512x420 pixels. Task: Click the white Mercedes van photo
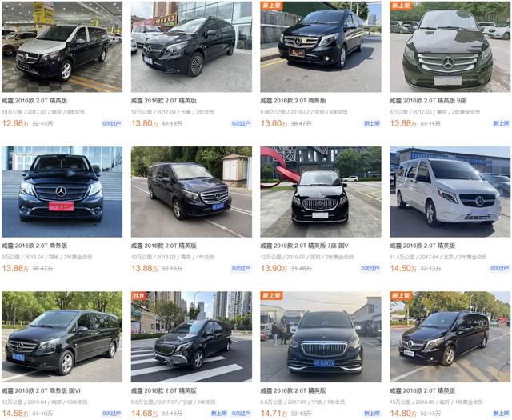pyautogui.click(x=450, y=192)
